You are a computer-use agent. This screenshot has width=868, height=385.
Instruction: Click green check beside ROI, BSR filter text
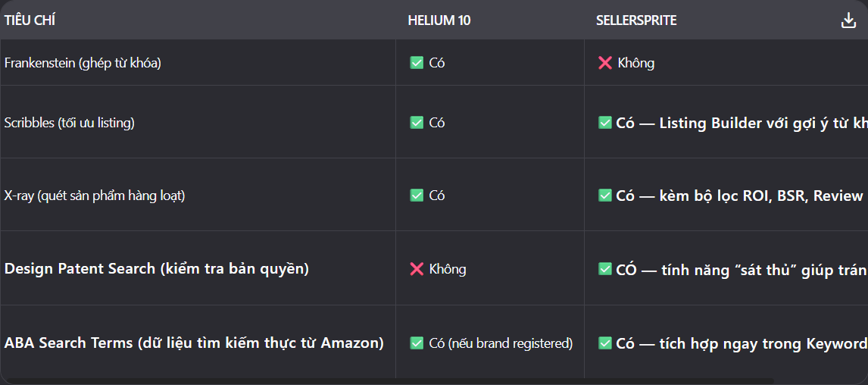click(604, 195)
